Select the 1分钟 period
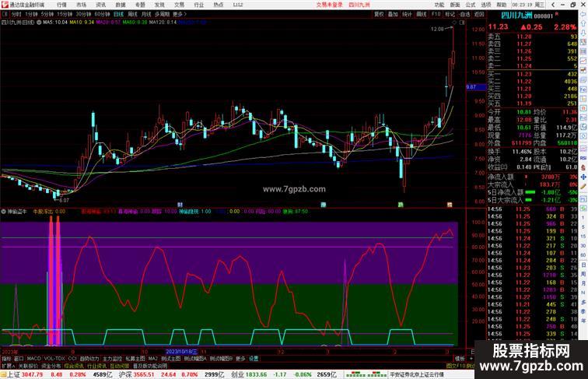Screen dimensions: 588x379 tap(31, 14)
